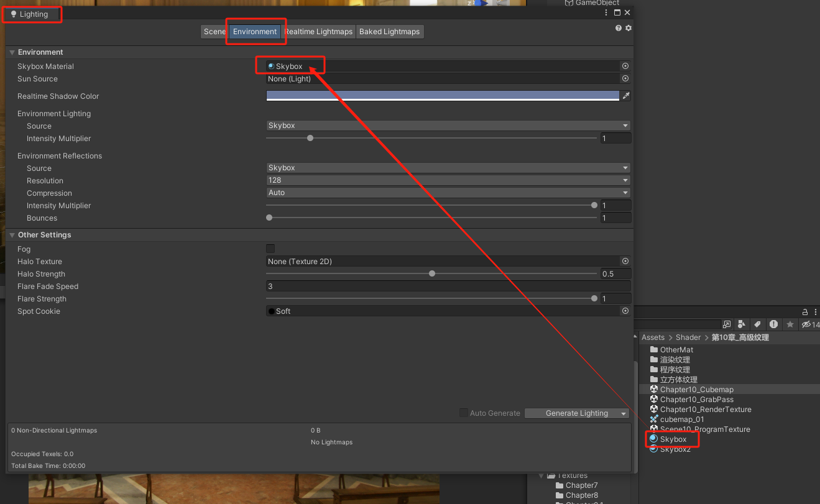Click the favorites star filter icon
Viewport: 820px width, 504px height.
790,324
